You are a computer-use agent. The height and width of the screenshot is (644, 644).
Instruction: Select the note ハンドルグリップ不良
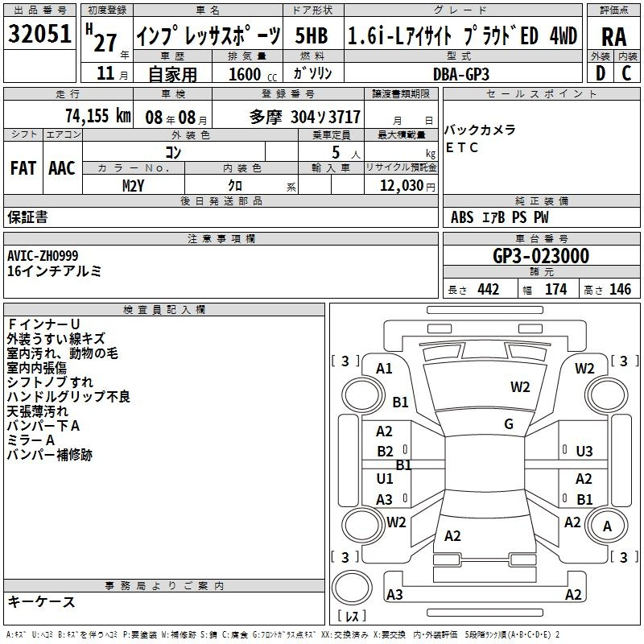68,396
